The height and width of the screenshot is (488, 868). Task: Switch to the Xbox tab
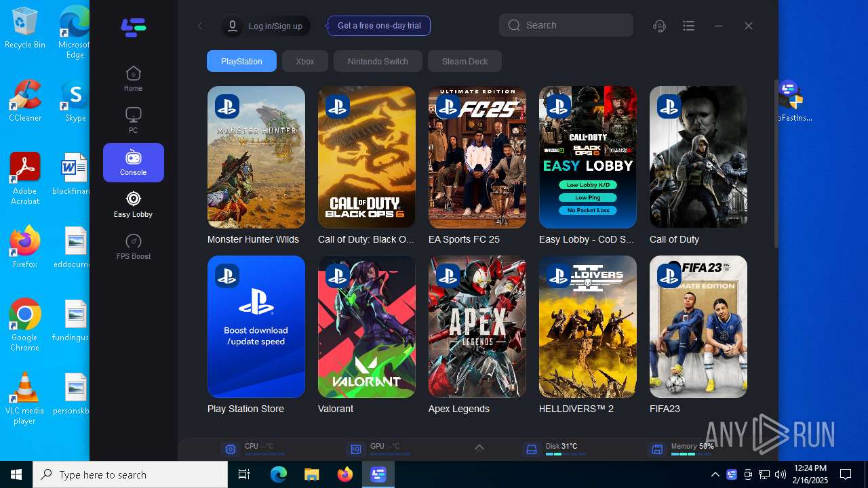pos(305,61)
